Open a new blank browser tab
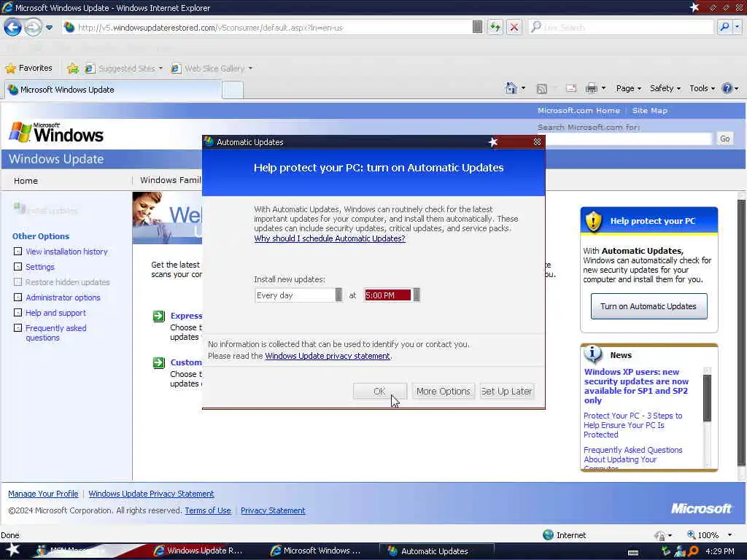747x560 pixels. [x=233, y=90]
